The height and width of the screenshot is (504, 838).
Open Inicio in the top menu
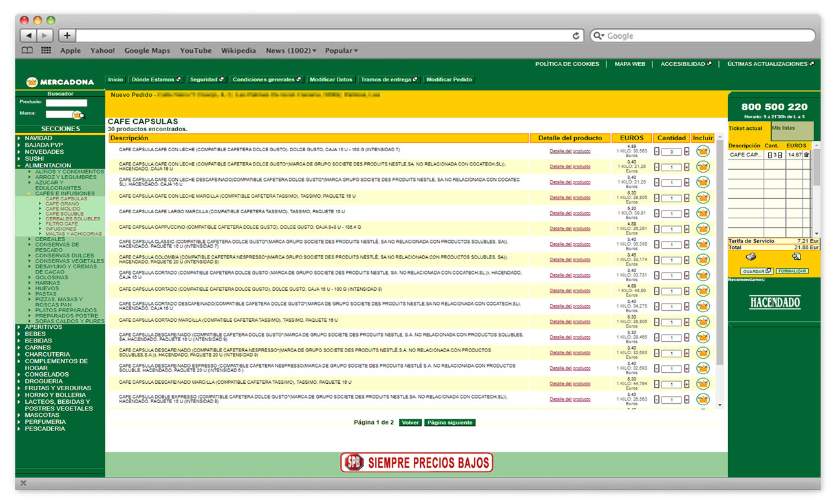pos(116,79)
